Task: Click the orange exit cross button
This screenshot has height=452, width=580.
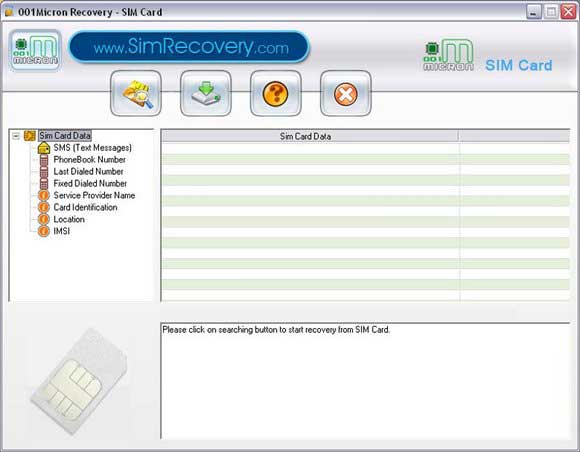Action: coord(345,94)
